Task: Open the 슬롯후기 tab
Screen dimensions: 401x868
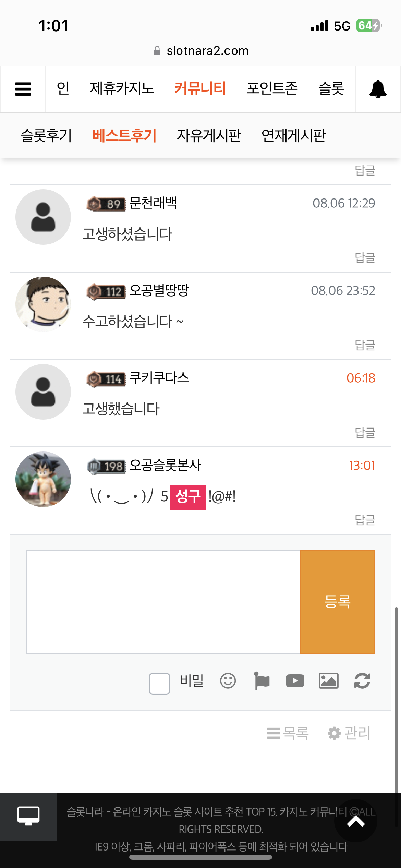Action: point(46,135)
